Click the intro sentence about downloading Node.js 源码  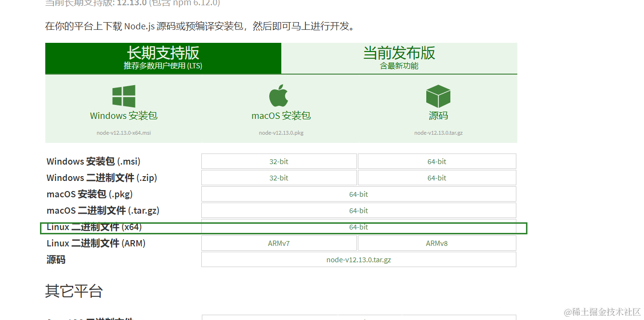point(201,26)
